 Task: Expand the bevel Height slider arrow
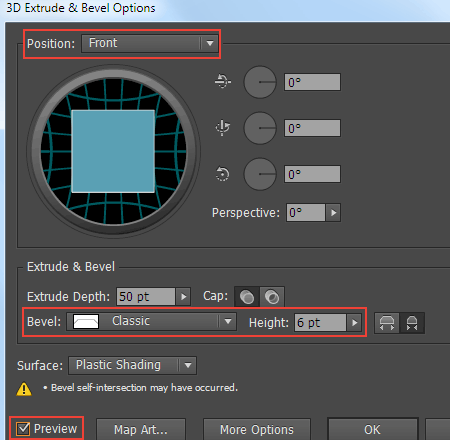coord(354,323)
